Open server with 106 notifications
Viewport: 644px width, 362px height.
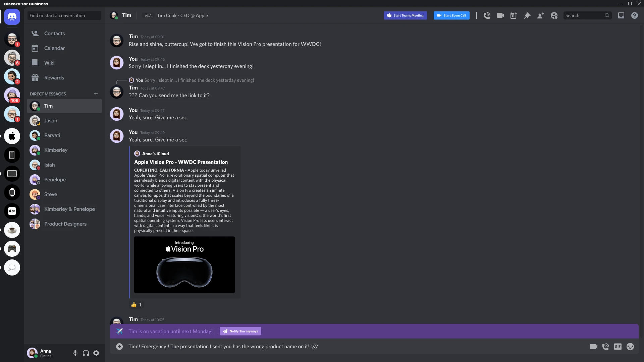click(x=12, y=95)
